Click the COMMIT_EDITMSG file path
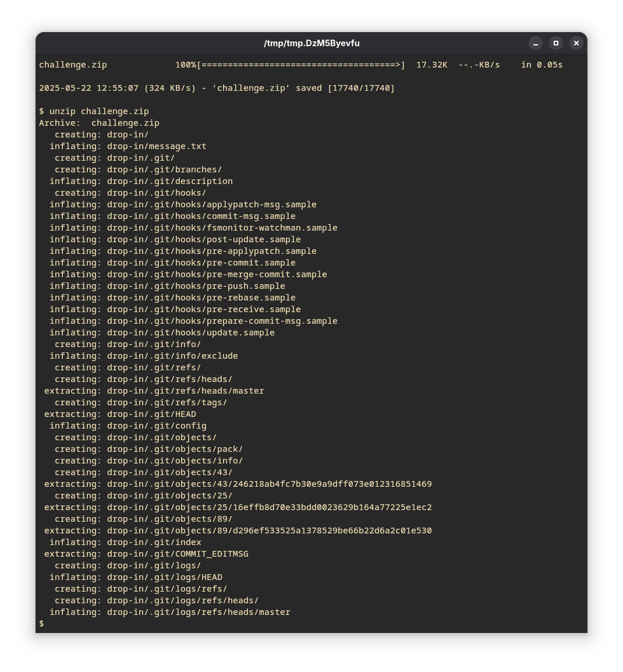Screen dimensions: 623x672 [177, 554]
